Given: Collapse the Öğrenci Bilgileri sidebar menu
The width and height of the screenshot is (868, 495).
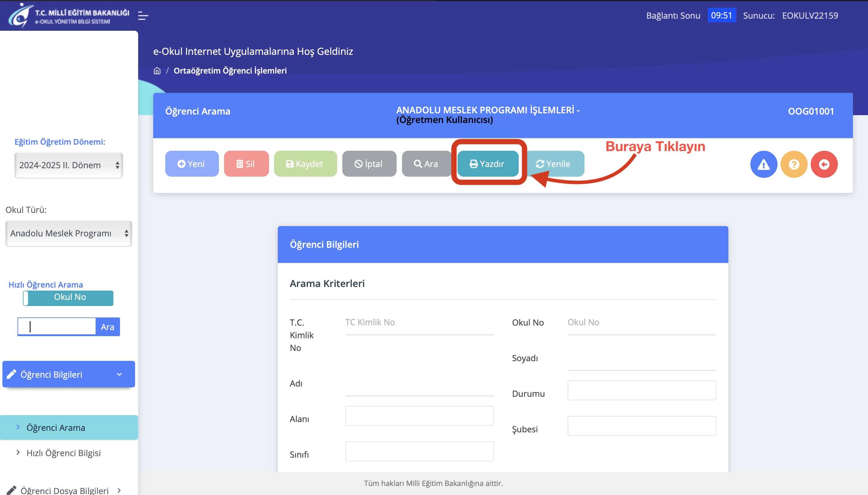Looking at the screenshot, I should (x=68, y=374).
